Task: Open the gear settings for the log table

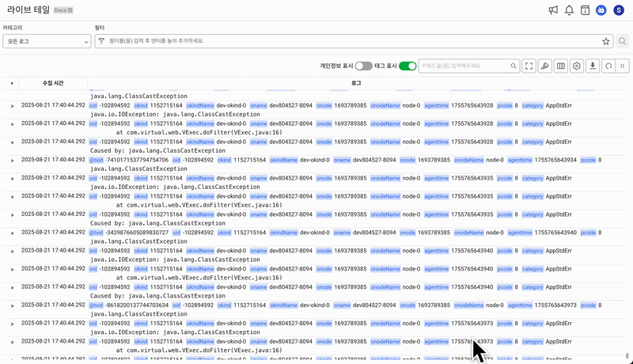Action: tap(577, 66)
